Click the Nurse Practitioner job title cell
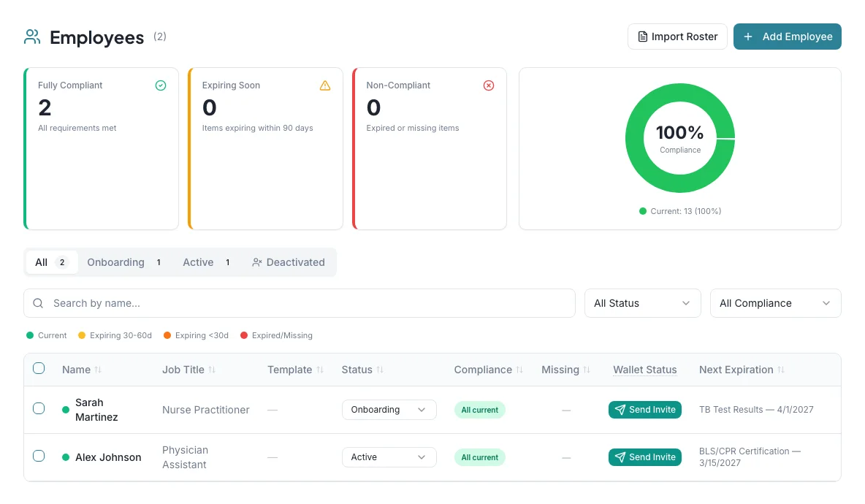865x504 pixels. pos(206,410)
